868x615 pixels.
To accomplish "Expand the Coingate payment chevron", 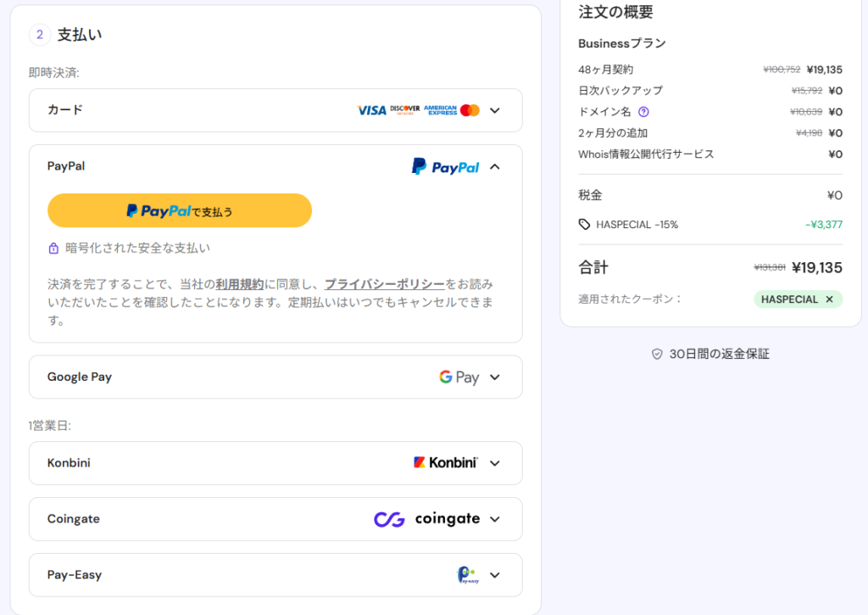I will 495,519.
